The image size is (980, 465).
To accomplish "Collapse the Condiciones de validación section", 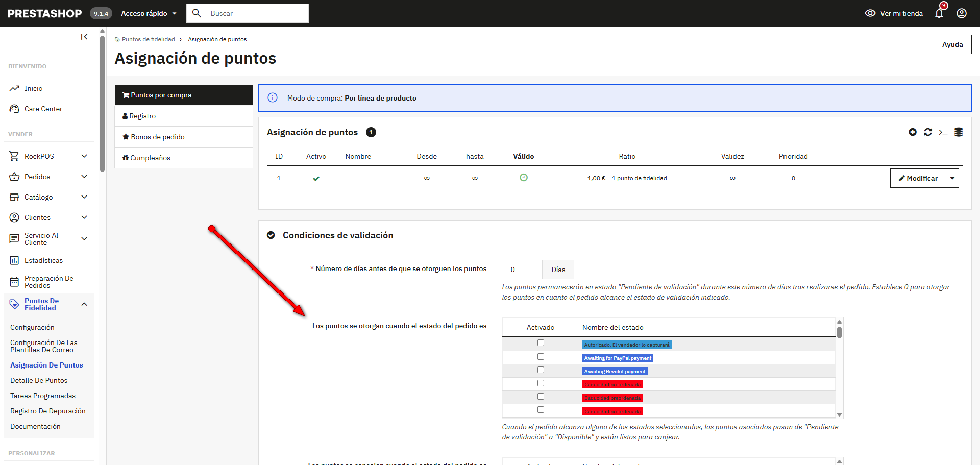I will (x=271, y=235).
